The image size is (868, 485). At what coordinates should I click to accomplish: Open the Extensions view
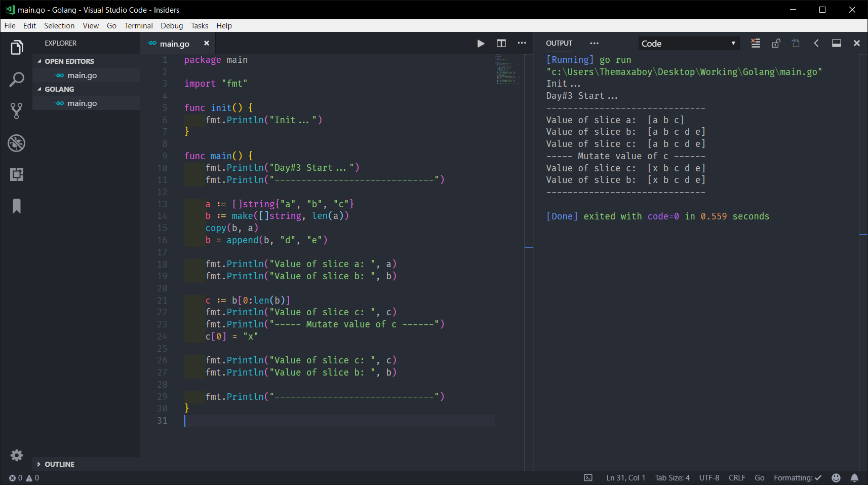coord(17,174)
